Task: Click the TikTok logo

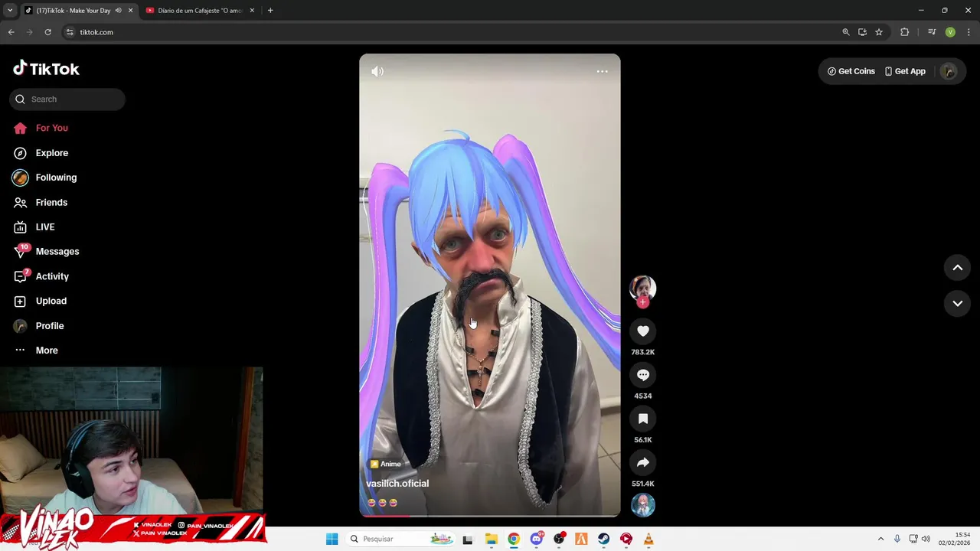Action: tap(46, 69)
